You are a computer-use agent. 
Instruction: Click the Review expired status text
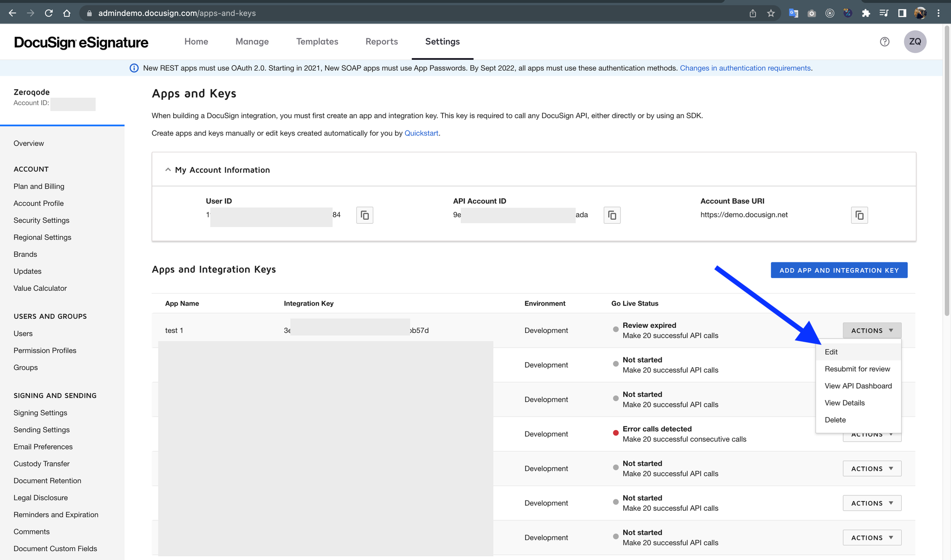649,326
